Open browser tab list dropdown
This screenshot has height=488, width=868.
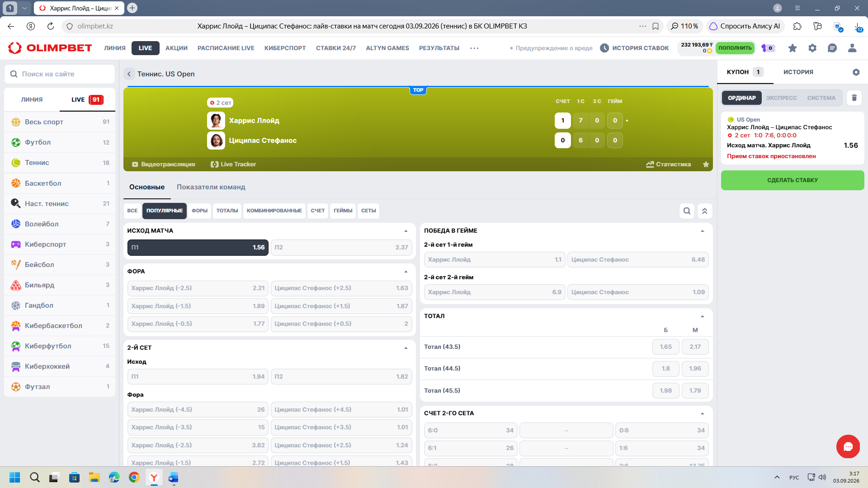[25, 8]
